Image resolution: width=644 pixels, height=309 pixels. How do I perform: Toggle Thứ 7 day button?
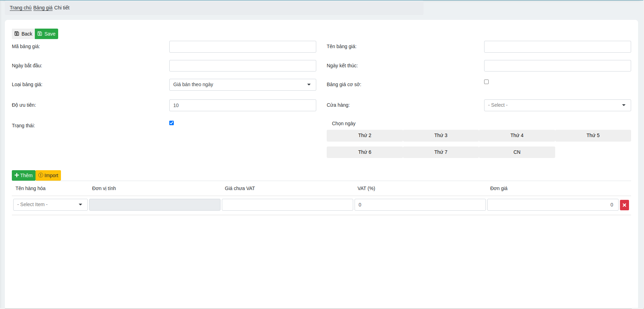(x=441, y=152)
